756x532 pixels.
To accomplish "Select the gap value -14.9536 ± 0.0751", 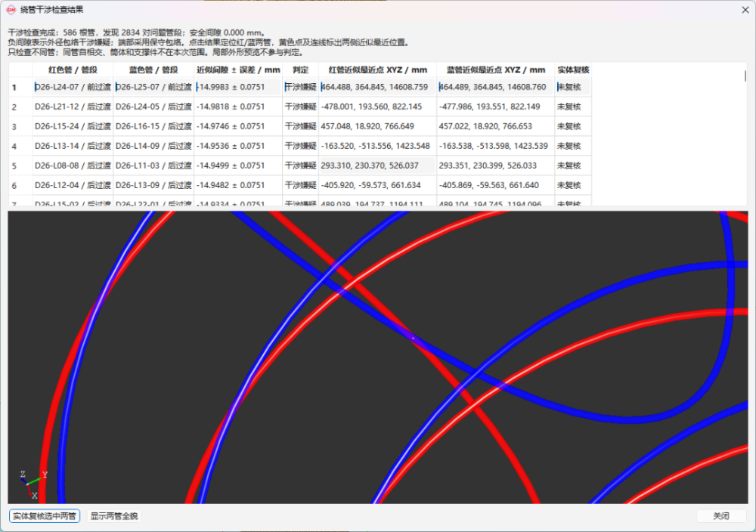I will [x=238, y=146].
